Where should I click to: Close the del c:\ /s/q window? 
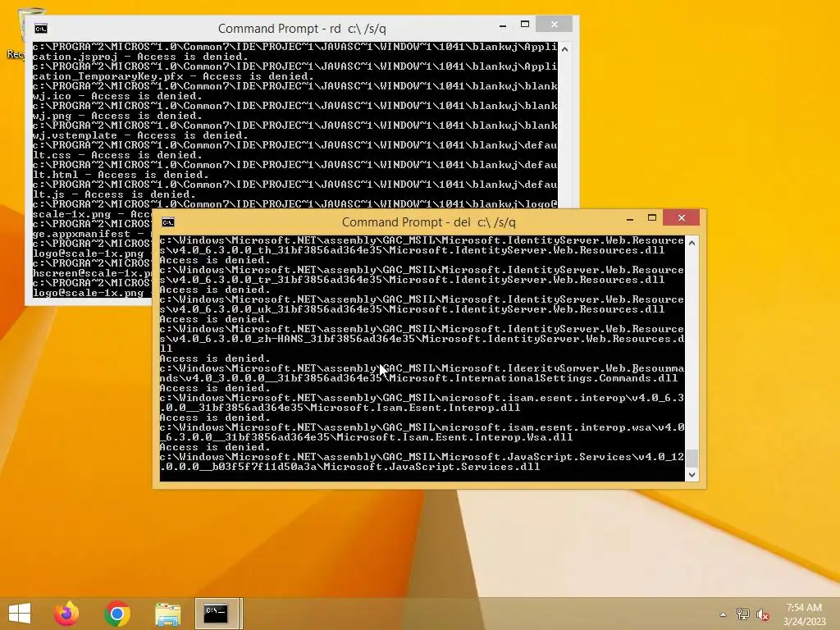click(x=682, y=217)
